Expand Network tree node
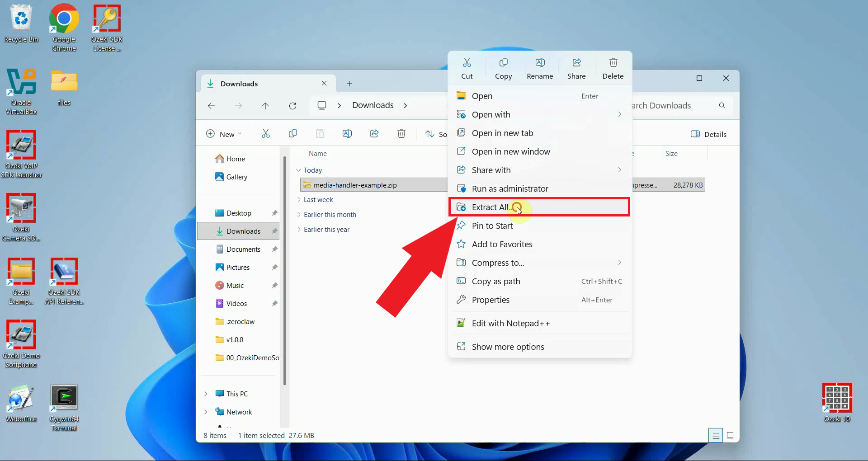868x461 pixels. (x=206, y=412)
